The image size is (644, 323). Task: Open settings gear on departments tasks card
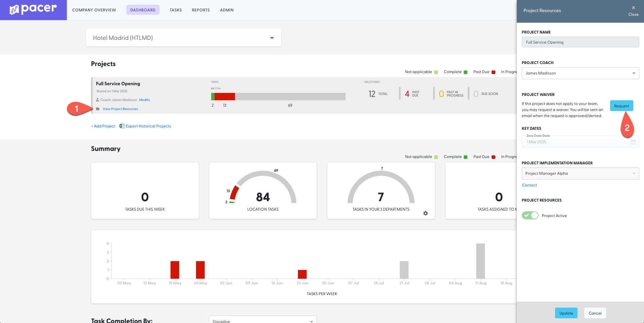[425, 213]
